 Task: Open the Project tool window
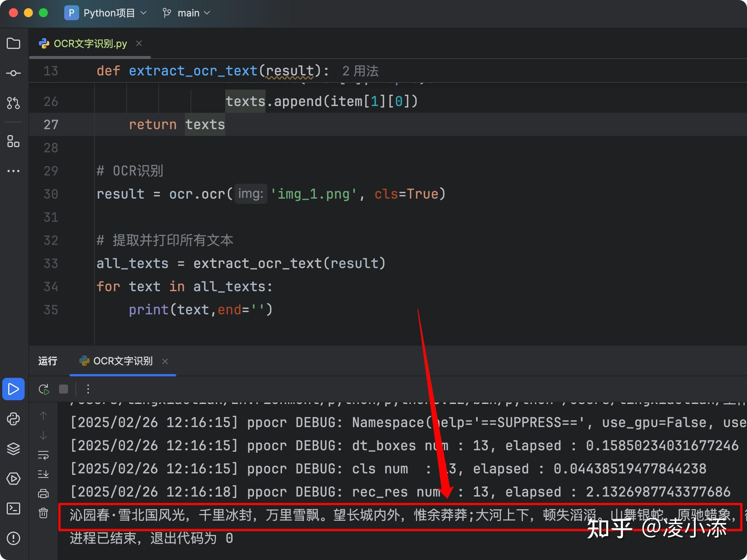click(14, 44)
